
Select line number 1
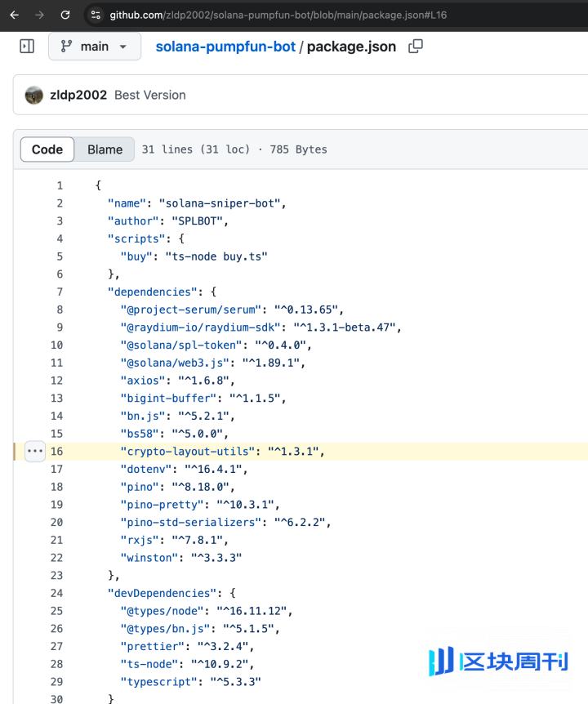click(60, 185)
